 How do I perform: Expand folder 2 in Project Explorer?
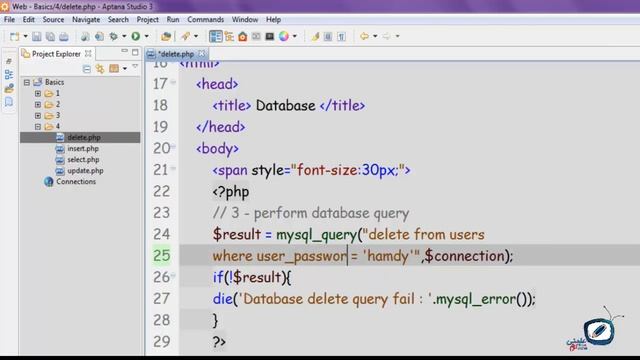tap(38, 104)
